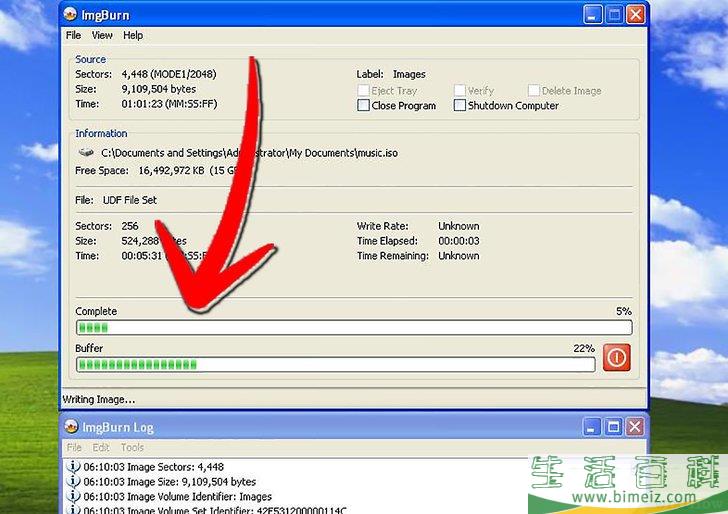Click the Time Elapsed value 00:00:03
This screenshot has width=728, height=514.
click(459, 241)
